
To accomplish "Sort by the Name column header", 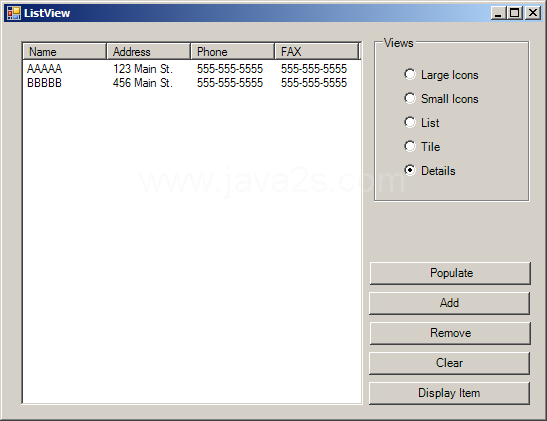I will pos(65,52).
